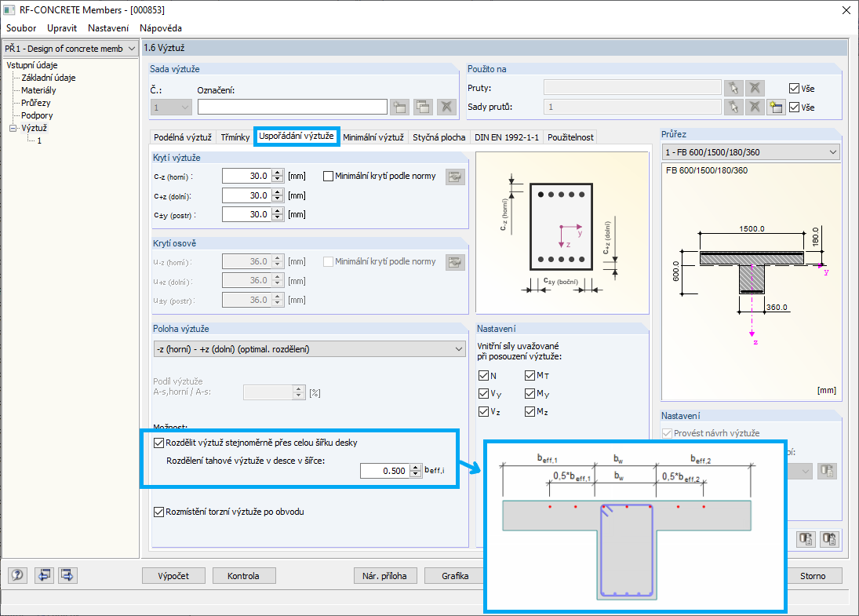Image resolution: width=859 pixels, height=616 pixels.
Task: Uncheck internal force N
Action: click(x=484, y=375)
